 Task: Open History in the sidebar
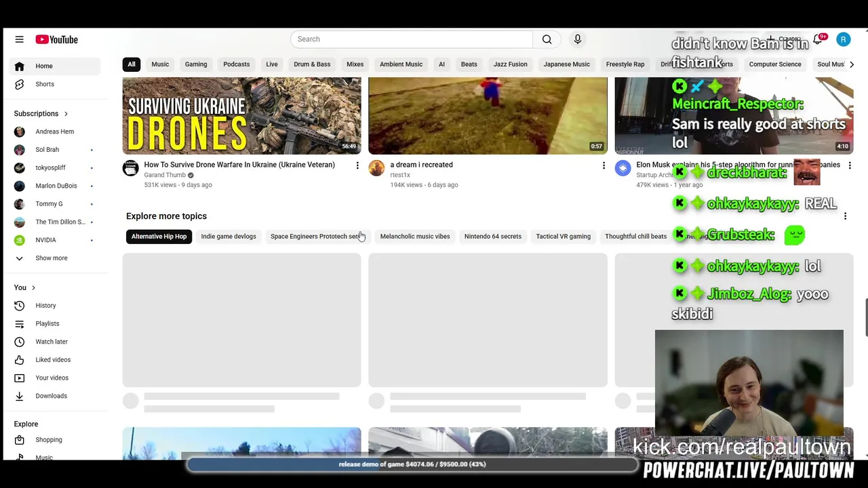(56, 306)
